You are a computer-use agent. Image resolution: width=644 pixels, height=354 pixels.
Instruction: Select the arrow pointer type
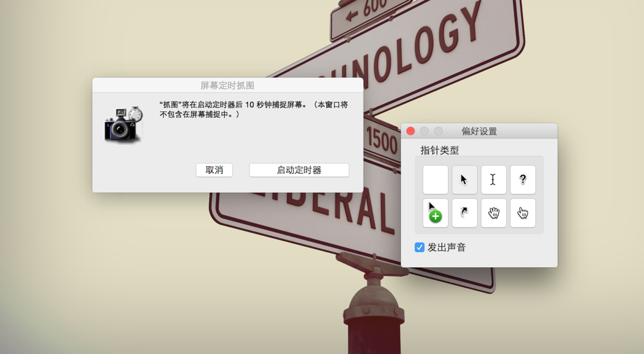pyautogui.click(x=464, y=180)
